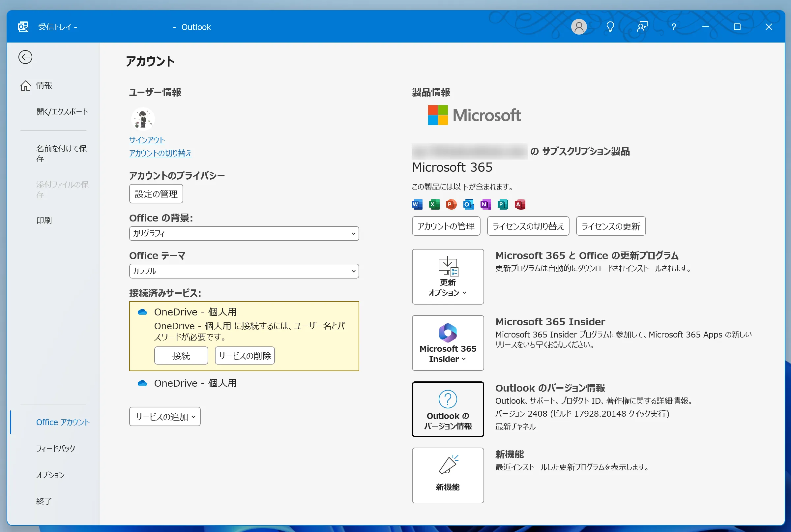Image resolution: width=791 pixels, height=532 pixels.
Task: Click the Microsoft logo
Action: [x=474, y=115]
